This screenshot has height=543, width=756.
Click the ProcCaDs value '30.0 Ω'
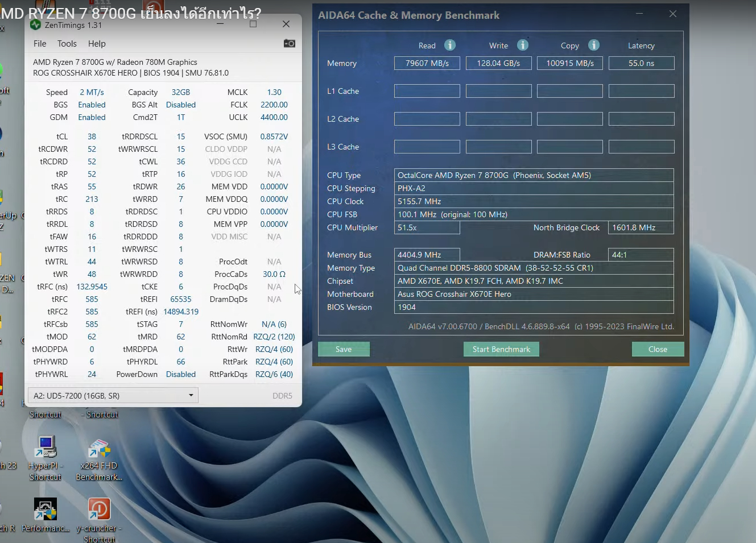(x=274, y=274)
